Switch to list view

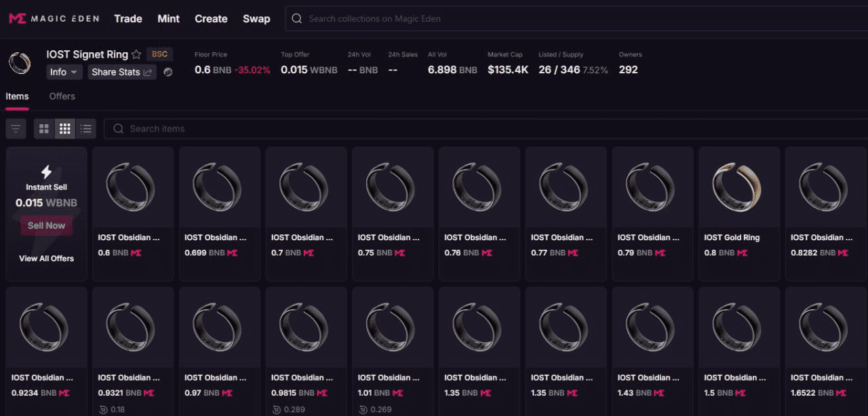tap(86, 128)
